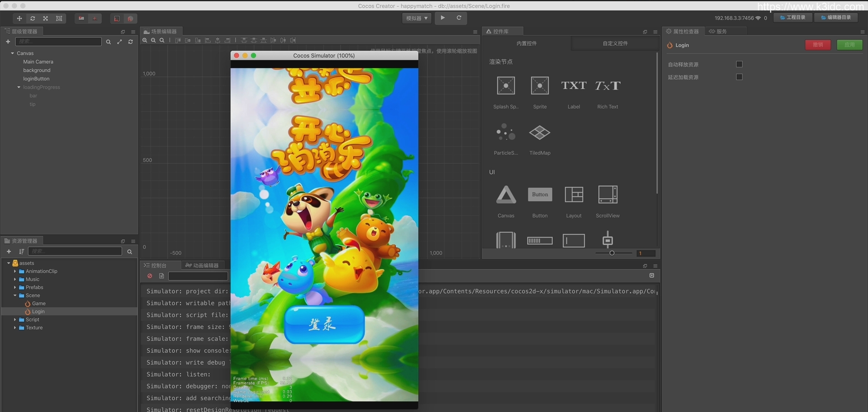Open the animation editor tab

(x=202, y=265)
